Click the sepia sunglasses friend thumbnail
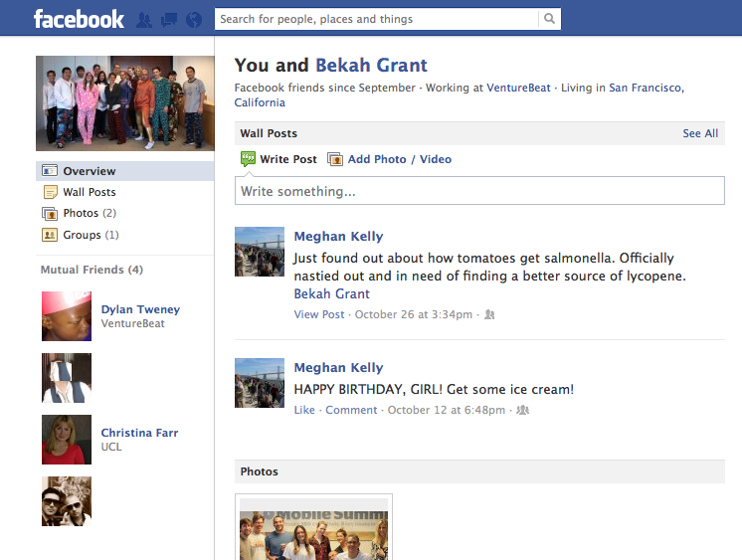Screen dimensions: 742x560 67,501
